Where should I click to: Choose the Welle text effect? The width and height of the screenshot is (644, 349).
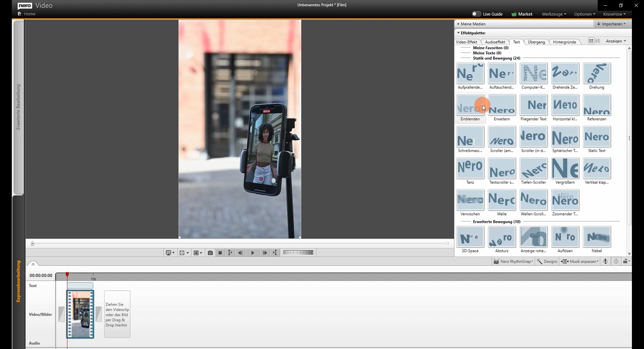point(502,200)
